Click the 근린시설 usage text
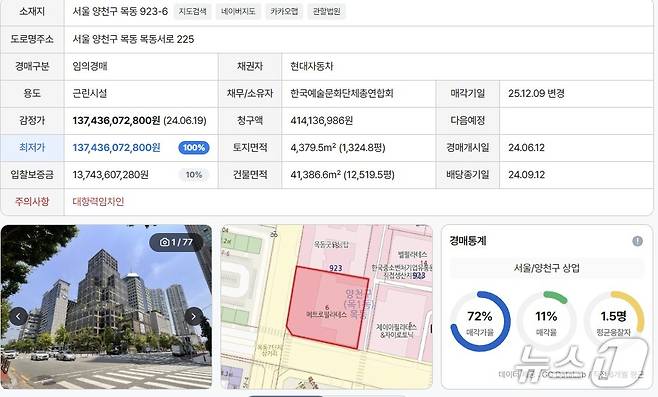The width and height of the screenshot is (658, 397). 90,93
